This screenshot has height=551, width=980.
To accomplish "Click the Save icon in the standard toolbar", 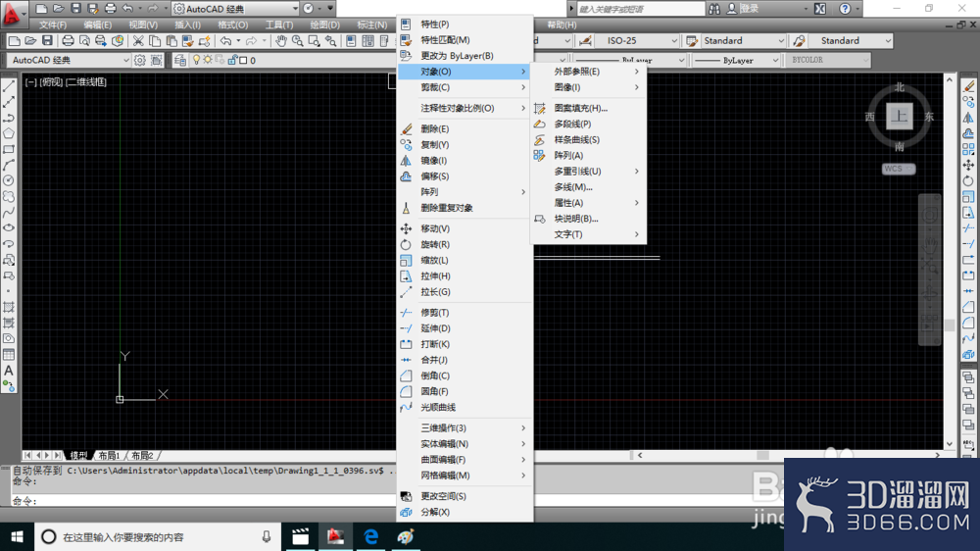I will tap(47, 40).
